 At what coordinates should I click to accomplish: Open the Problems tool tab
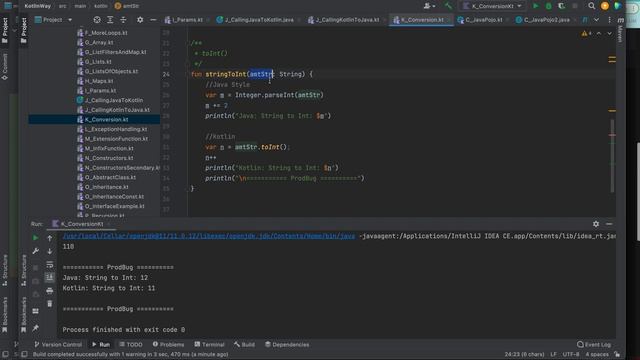click(x=168, y=344)
